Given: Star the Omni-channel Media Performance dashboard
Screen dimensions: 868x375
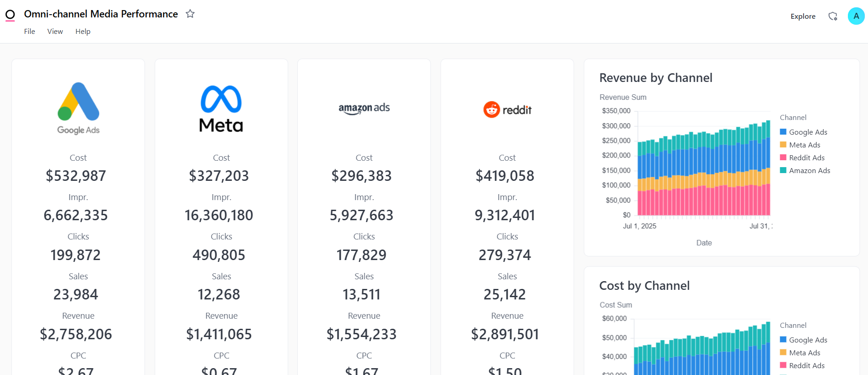Looking at the screenshot, I should point(190,14).
